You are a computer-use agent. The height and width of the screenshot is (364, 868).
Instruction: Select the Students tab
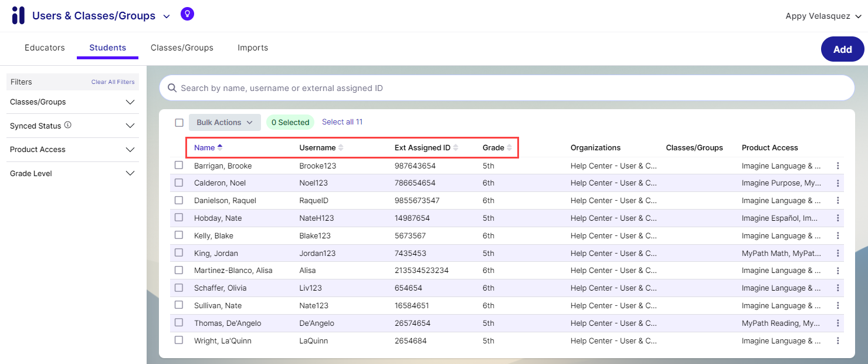tap(108, 48)
